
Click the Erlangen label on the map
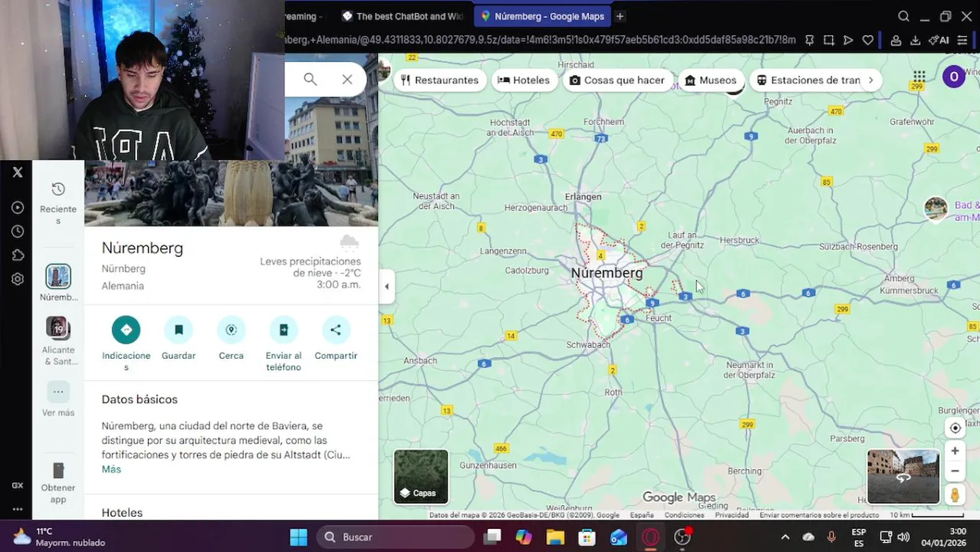[583, 196]
